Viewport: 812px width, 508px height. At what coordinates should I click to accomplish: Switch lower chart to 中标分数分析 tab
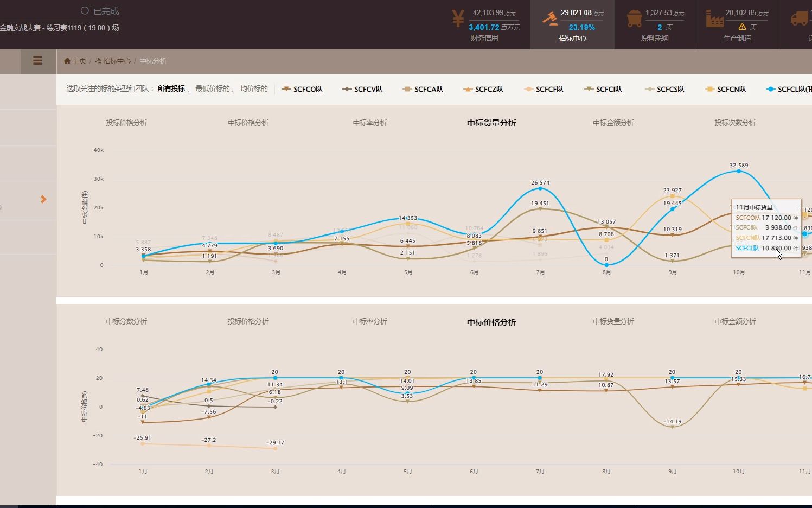click(x=126, y=321)
